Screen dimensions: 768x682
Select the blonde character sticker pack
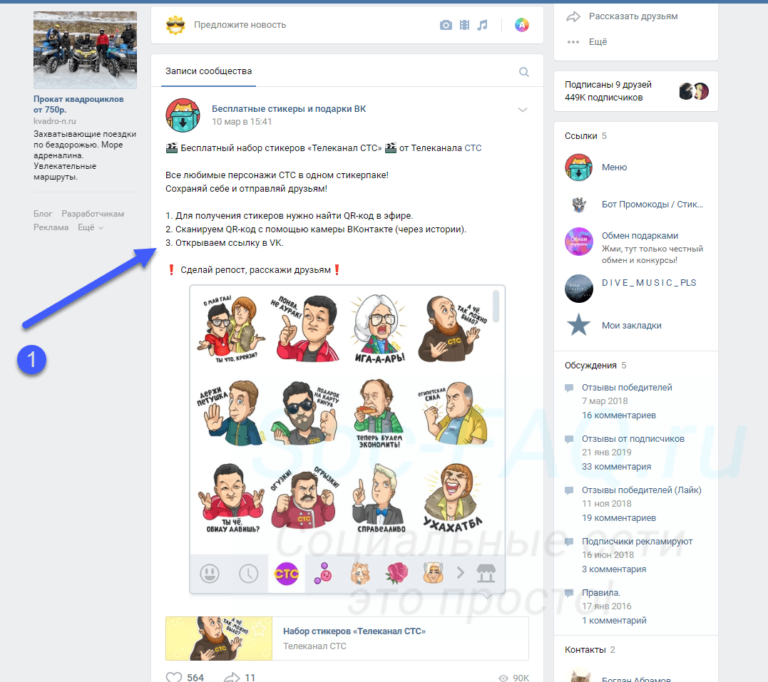433,572
